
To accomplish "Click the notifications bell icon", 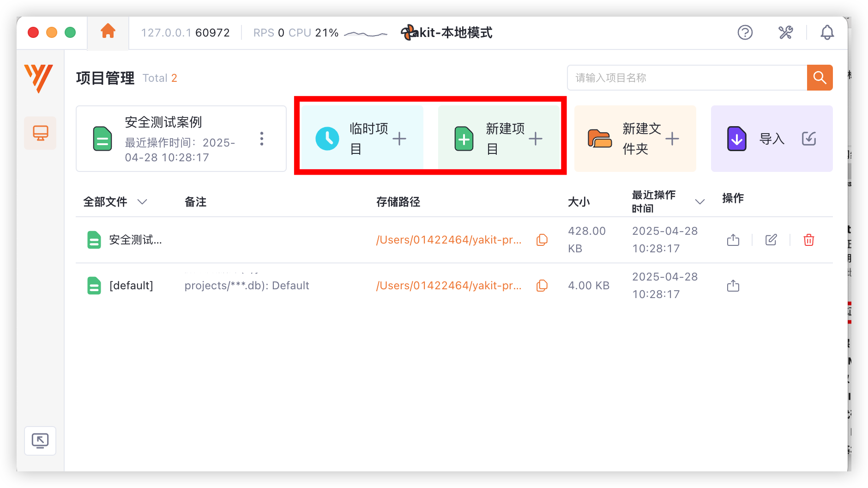I will [827, 32].
